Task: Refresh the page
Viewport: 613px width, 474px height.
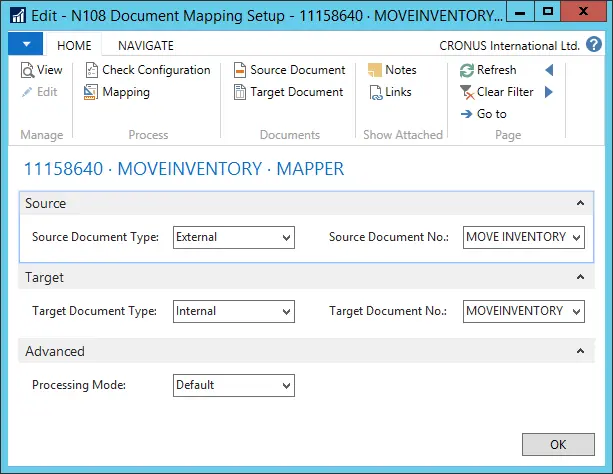Action: [488, 70]
